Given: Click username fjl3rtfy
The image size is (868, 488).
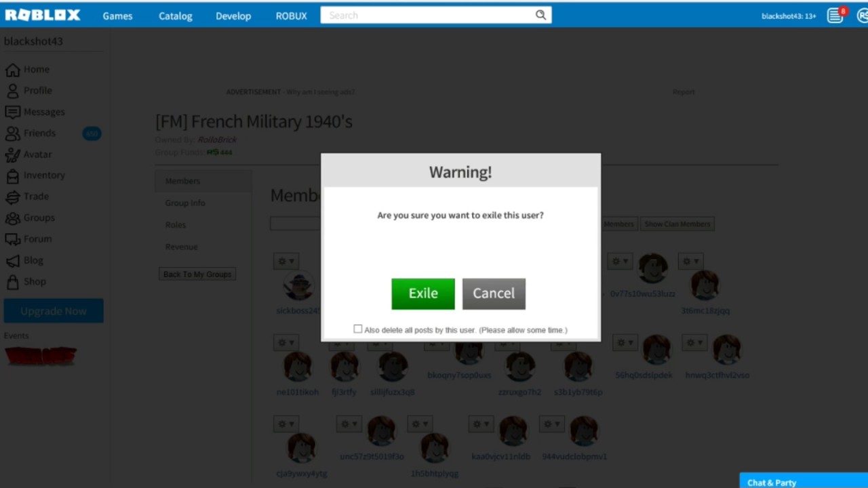Looking at the screenshot, I should pos(344,392).
